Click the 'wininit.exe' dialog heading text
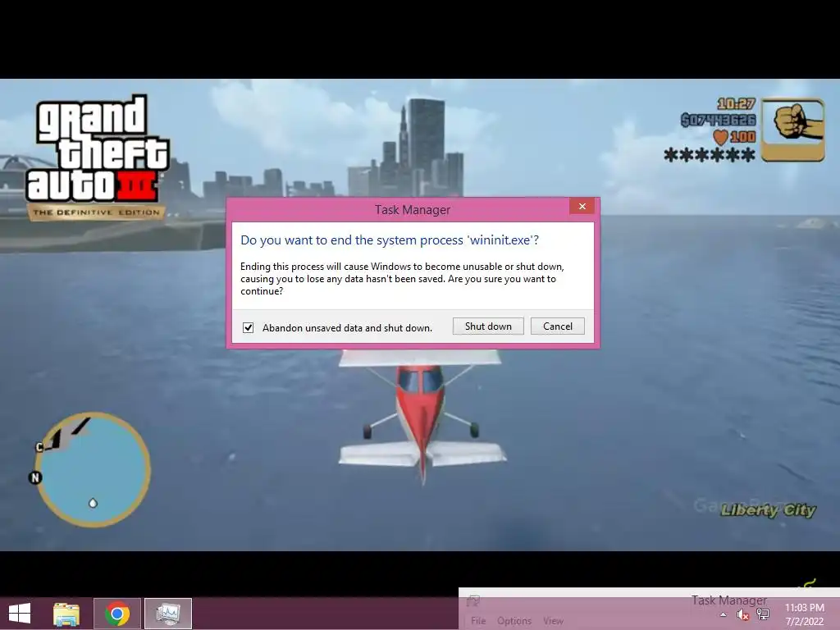This screenshot has height=630, width=840. click(x=390, y=240)
